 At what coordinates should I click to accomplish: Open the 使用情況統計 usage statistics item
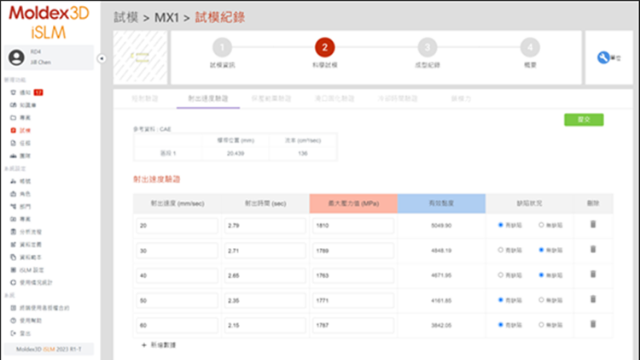(31, 282)
